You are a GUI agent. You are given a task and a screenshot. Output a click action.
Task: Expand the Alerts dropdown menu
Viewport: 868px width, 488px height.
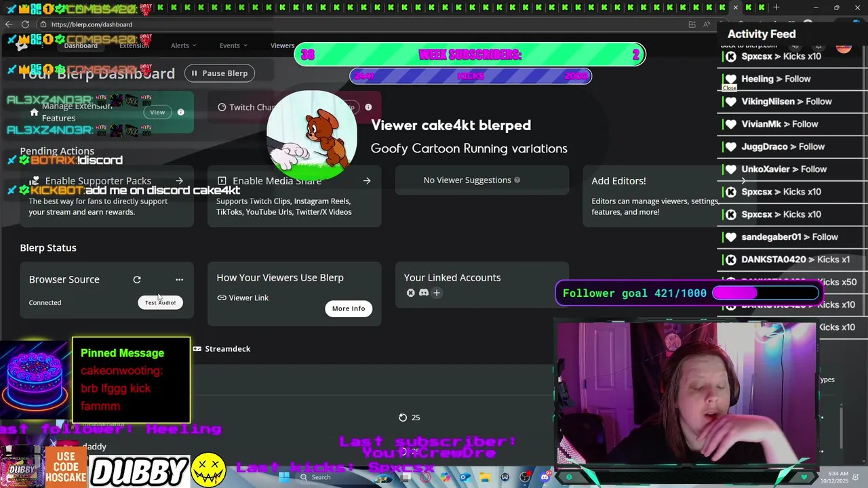click(x=183, y=45)
